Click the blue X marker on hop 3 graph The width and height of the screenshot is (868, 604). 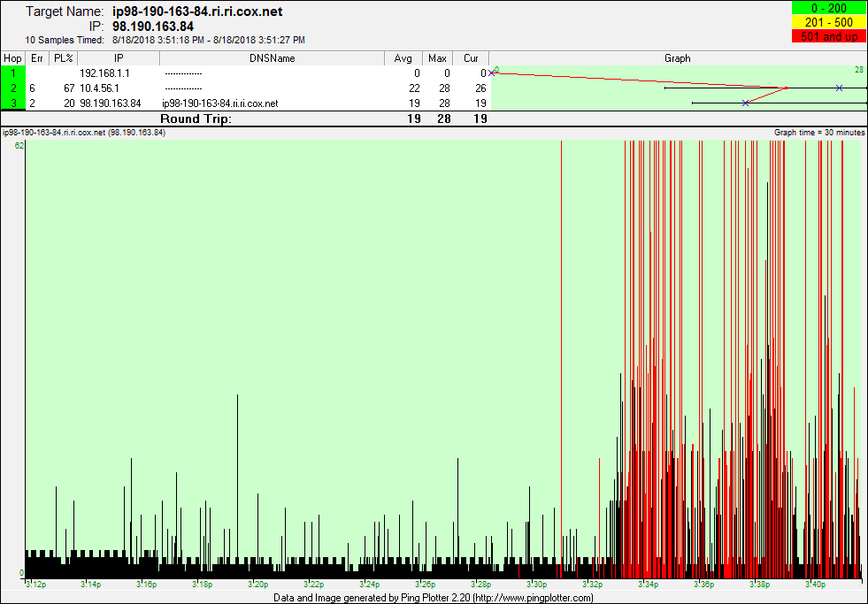click(x=746, y=103)
